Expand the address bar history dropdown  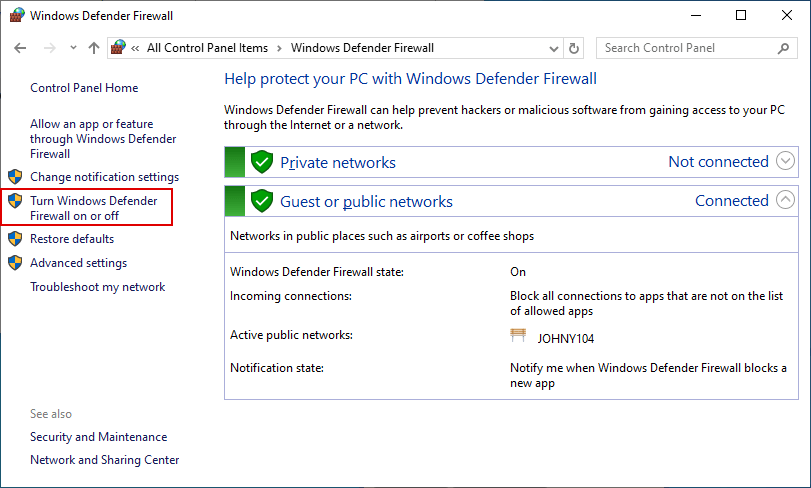click(553, 49)
